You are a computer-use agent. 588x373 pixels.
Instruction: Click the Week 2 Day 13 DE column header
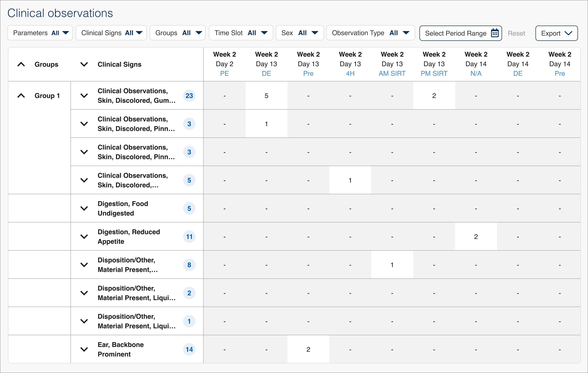(x=266, y=64)
